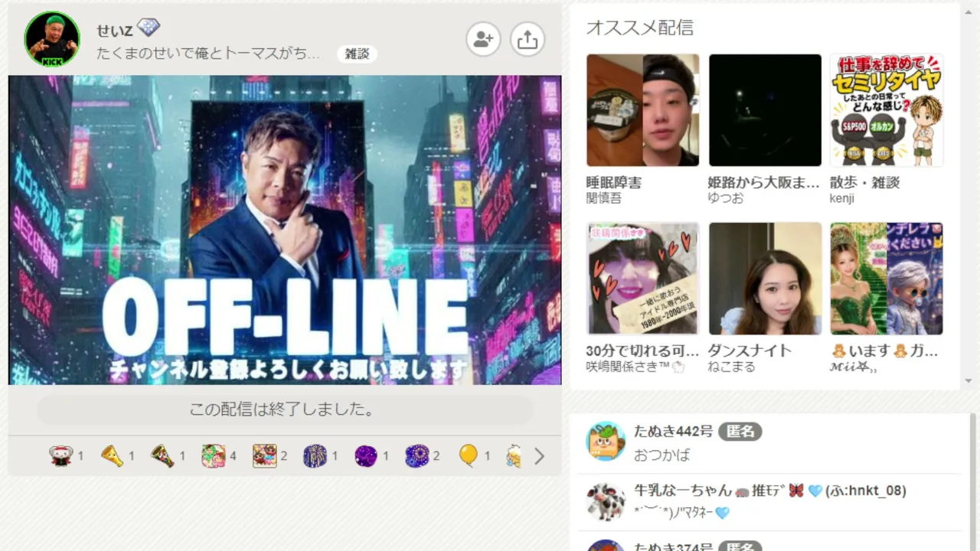The width and height of the screenshot is (980, 551).
Task: Click the この配信は終了しました status bar
Action: click(284, 409)
